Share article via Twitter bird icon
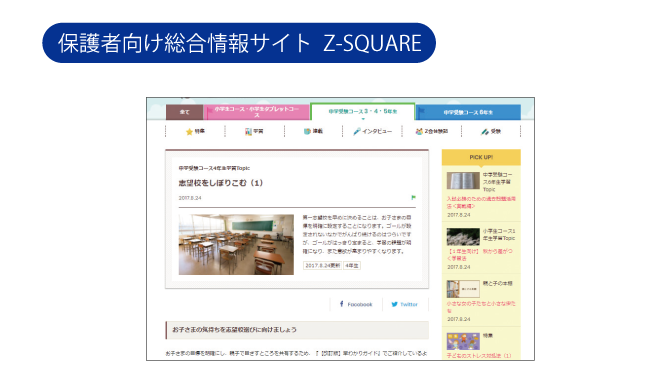This screenshot has height=390, width=670. tap(394, 304)
